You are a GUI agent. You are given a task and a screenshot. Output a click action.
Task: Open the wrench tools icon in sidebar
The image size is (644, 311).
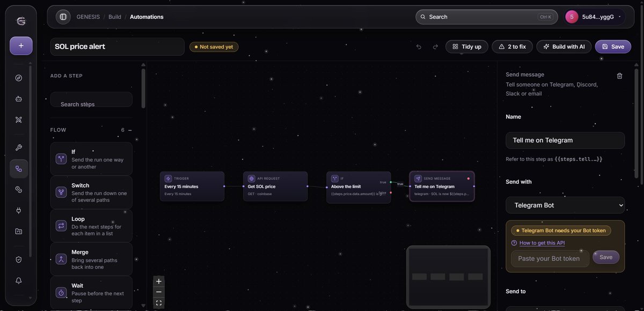point(19,148)
